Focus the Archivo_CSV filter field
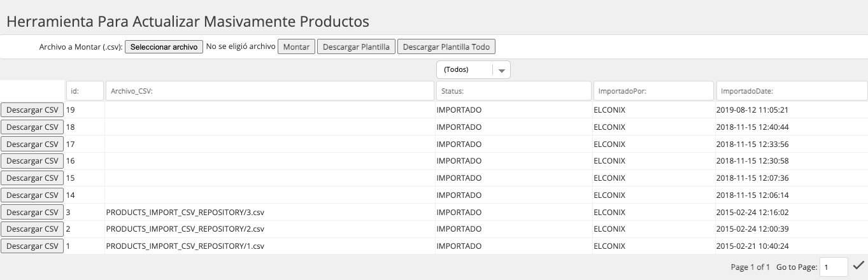Image resolution: width=868 pixels, height=280 pixels. click(269, 91)
